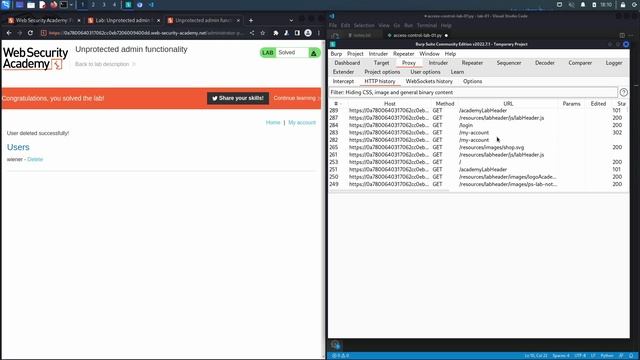This screenshot has height=360, width=640.
Task: Open the browser profile avatar
Action: point(308,33)
